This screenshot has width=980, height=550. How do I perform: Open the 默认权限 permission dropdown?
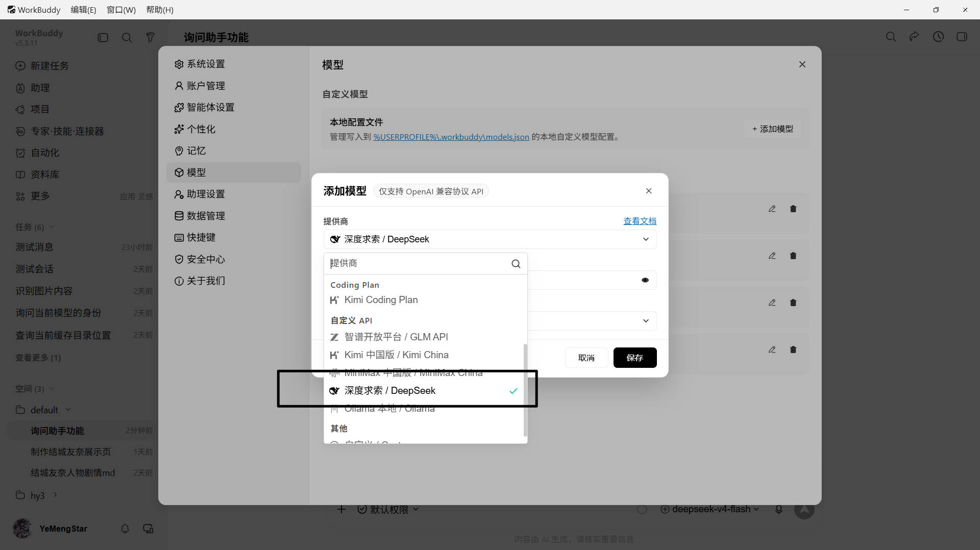tap(388, 509)
